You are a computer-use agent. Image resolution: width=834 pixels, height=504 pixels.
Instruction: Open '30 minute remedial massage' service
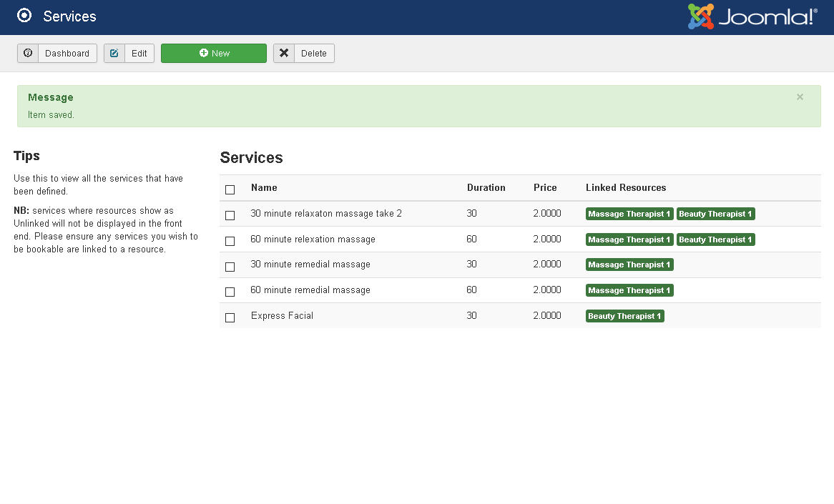pos(310,265)
